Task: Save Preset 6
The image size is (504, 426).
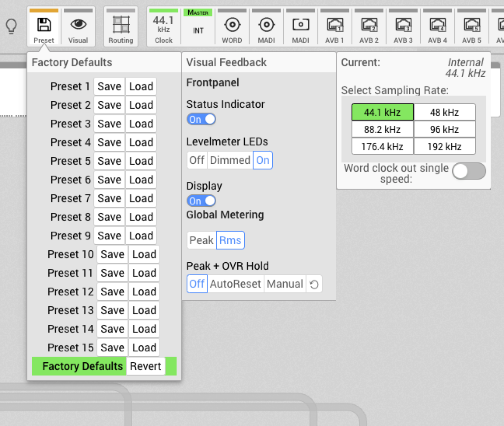Action: tap(109, 180)
